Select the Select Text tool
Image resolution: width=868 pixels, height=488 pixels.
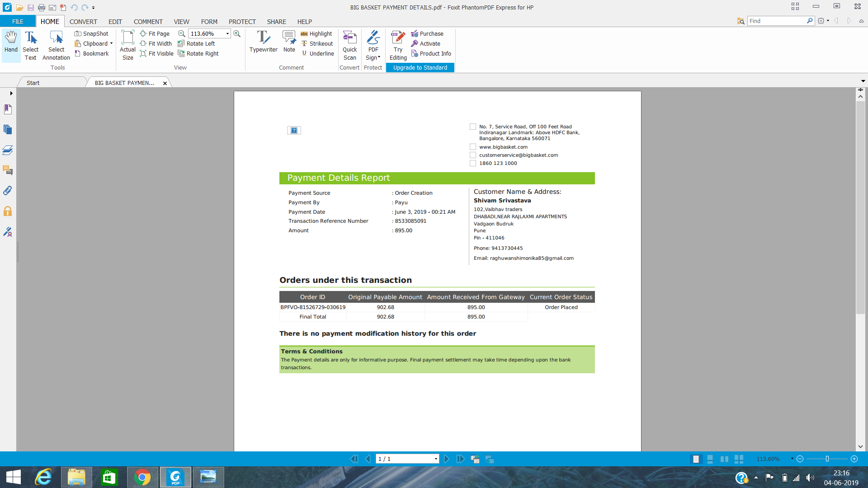tap(30, 45)
